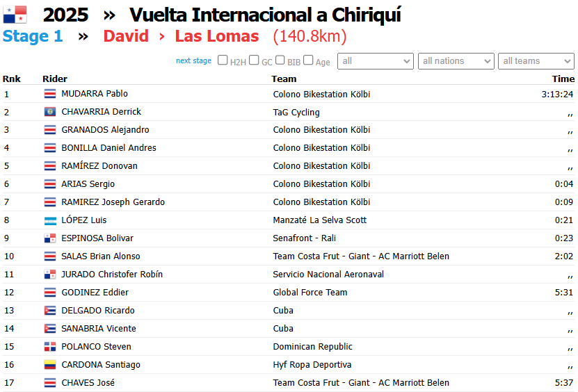Tick the GC checkbox

point(254,60)
